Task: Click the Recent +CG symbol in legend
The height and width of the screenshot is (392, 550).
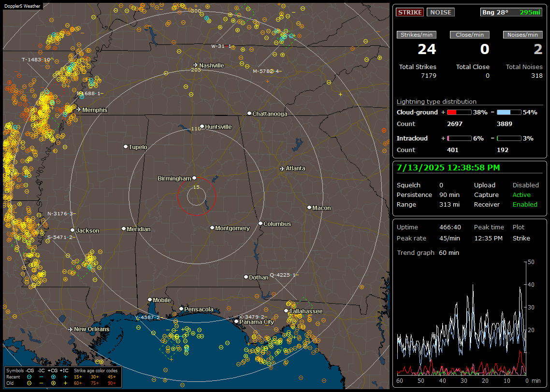Action: 53,377
